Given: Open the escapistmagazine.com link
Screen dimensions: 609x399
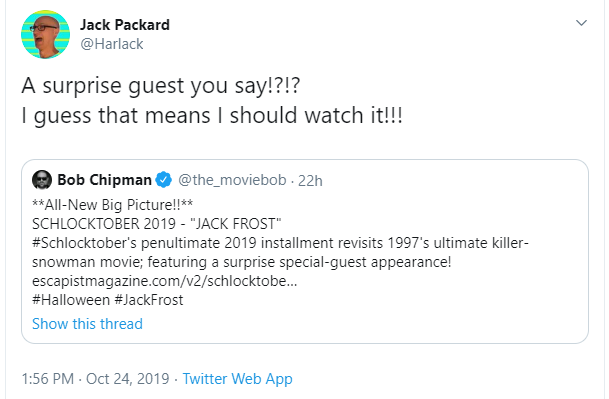Looking at the screenshot, I should pyautogui.click(x=165, y=281).
